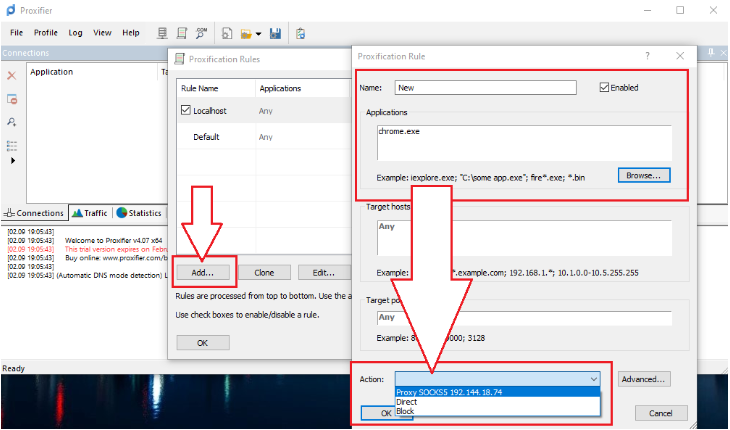Click the Save Profile floppy disk icon
The image size is (730, 430).
click(x=275, y=34)
